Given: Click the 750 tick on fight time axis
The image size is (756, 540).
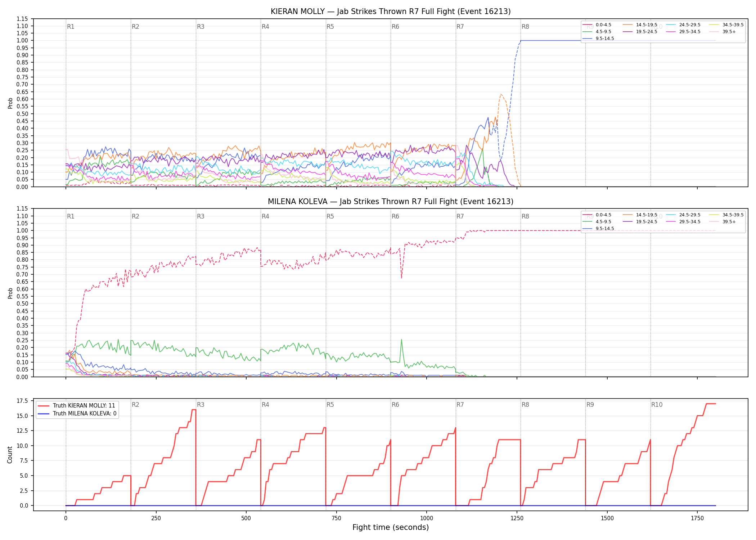Looking at the screenshot, I should pyautogui.click(x=337, y=518).
